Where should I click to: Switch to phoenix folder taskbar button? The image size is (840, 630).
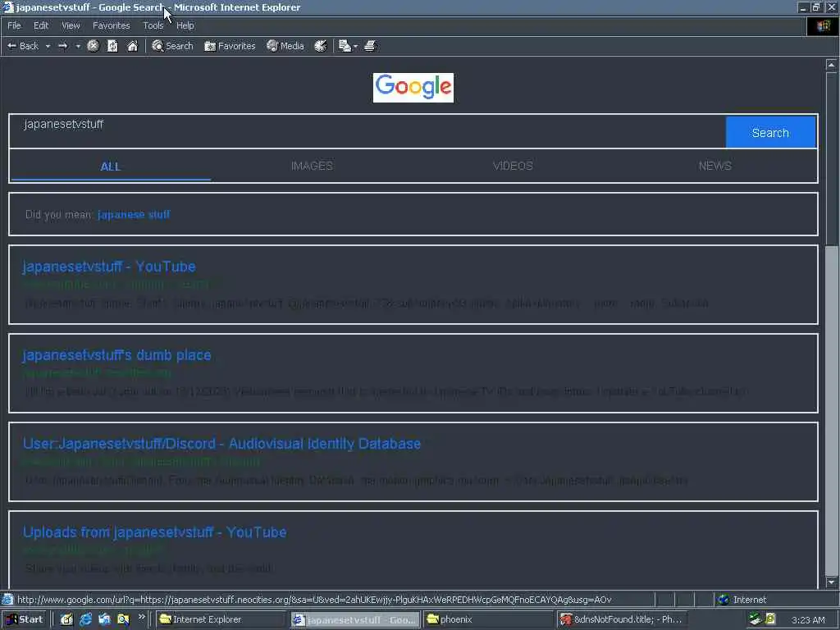488,619
